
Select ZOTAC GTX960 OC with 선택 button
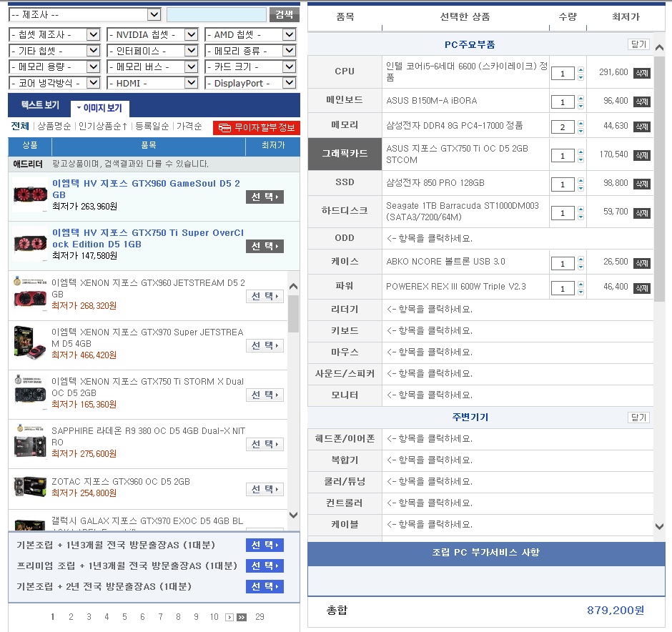265,490
